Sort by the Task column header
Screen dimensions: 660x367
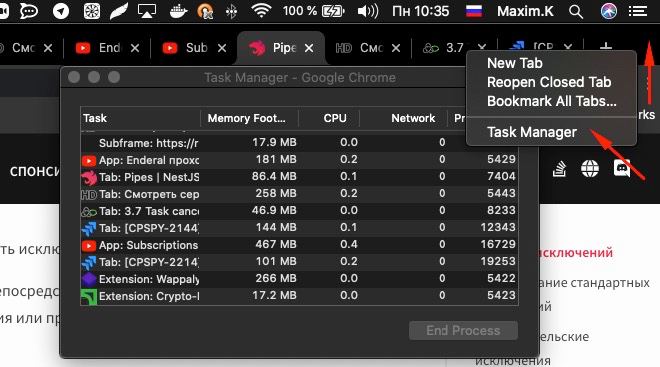tap(140, 118)
